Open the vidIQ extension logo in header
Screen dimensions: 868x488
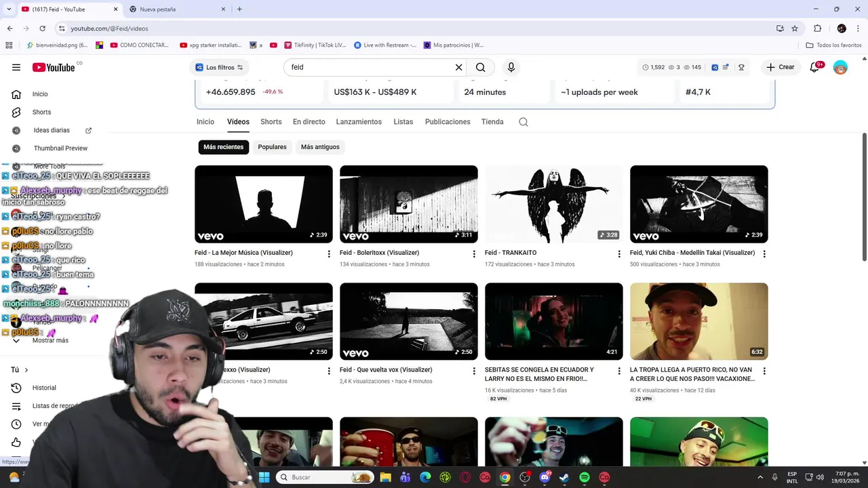(715, 67)
